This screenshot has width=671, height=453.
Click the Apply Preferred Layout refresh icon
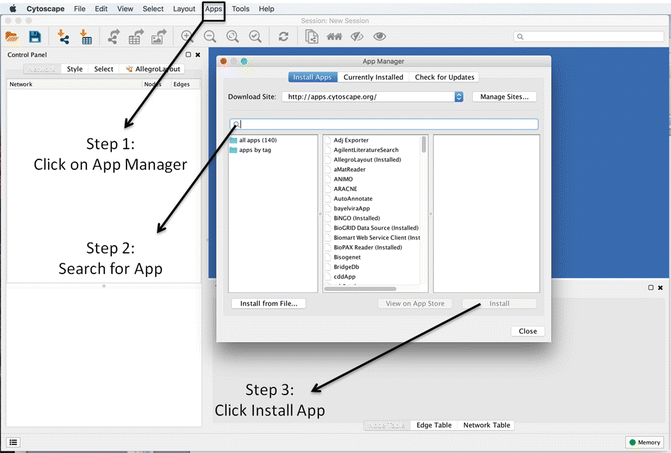pos(283,36)
